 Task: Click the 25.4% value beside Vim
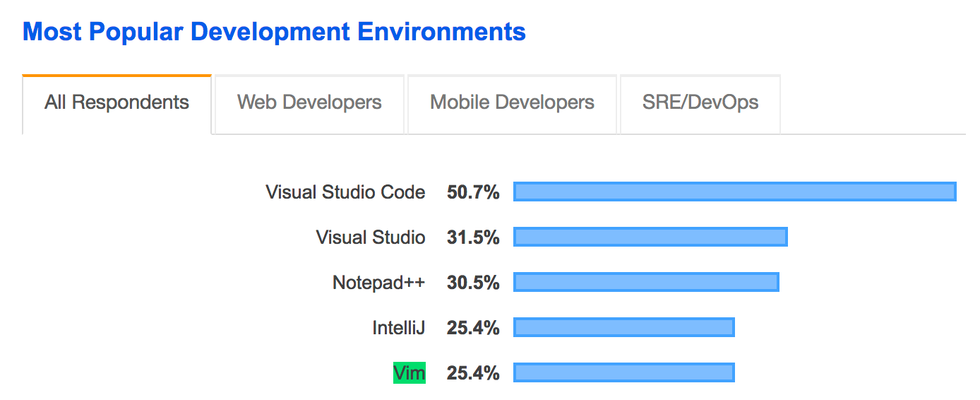[x=473, y=373]
